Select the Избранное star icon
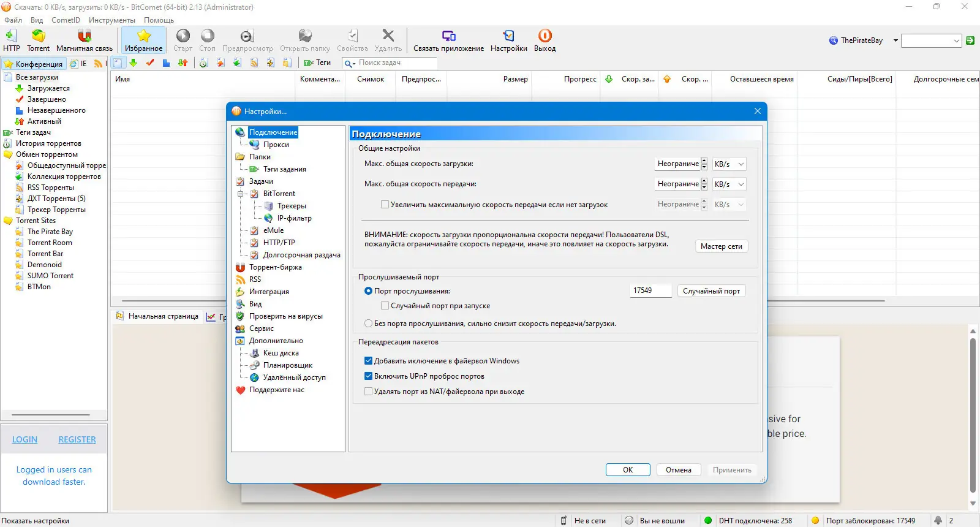 click(x=143, y=36)
